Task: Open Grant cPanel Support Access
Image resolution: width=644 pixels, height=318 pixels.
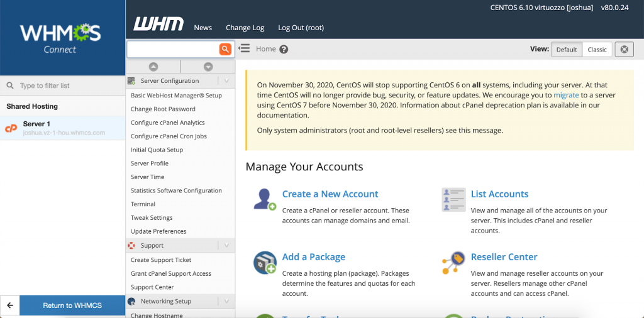Action: coord(171,273)
